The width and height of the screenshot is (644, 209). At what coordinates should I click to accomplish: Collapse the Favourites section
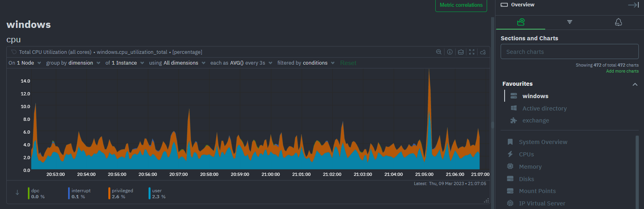click(635, 84)
